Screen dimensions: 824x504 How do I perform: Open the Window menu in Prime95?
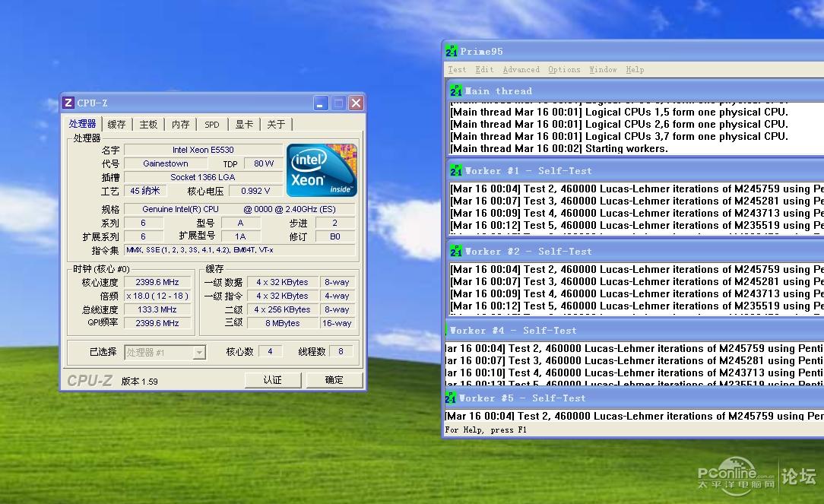coord(603,69)
